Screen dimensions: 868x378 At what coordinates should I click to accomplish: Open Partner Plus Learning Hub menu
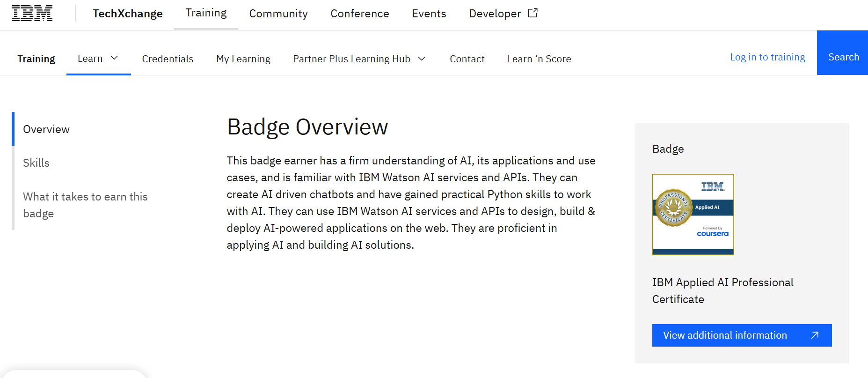tap(351, 59)
